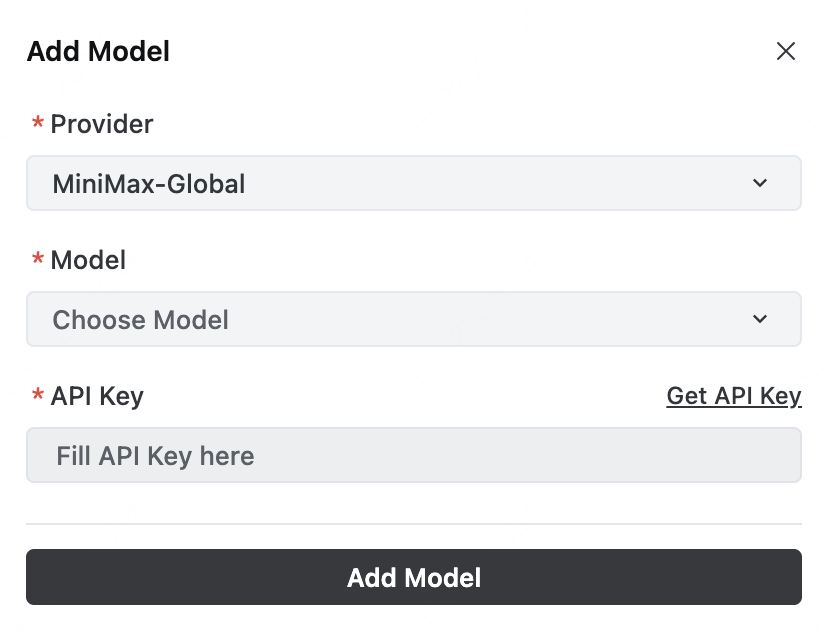Click the Choose Model placeholder text
Viewport: 824px width, 632px height.
(140, 320)
